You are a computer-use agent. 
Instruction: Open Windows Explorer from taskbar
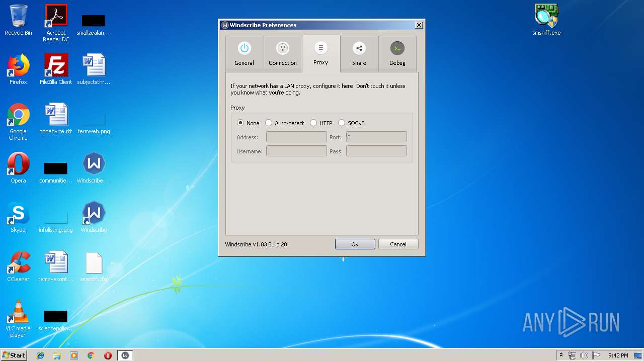click(57, 355)
